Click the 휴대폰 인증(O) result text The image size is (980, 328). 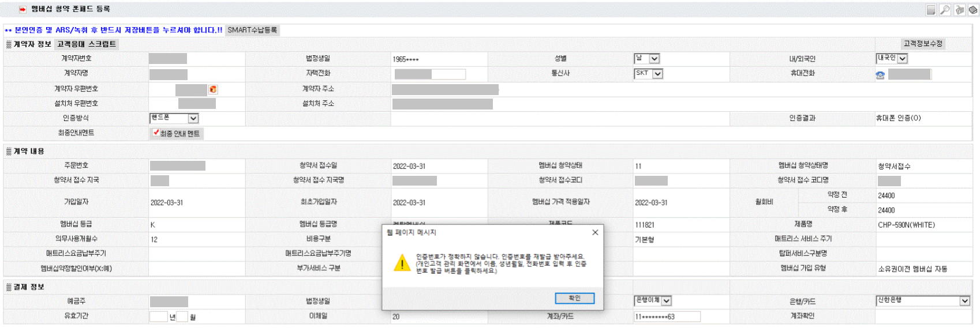click(x=899, y=118)
